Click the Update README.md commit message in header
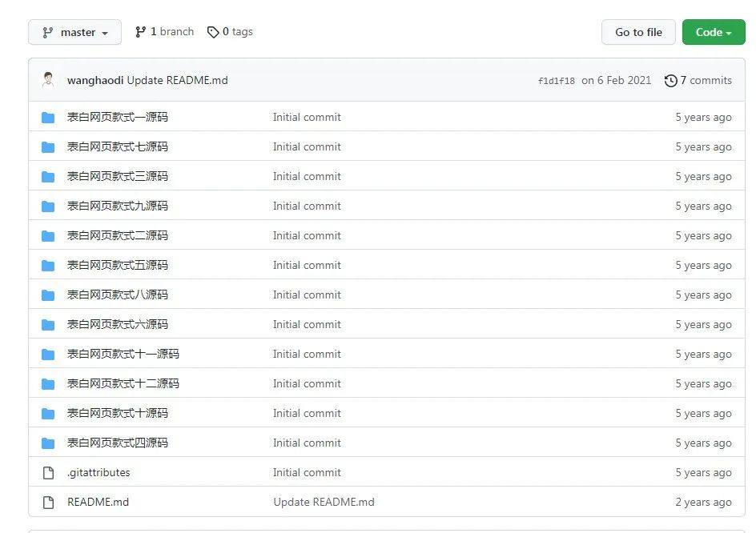756x533 pixels. click(177, 80)
